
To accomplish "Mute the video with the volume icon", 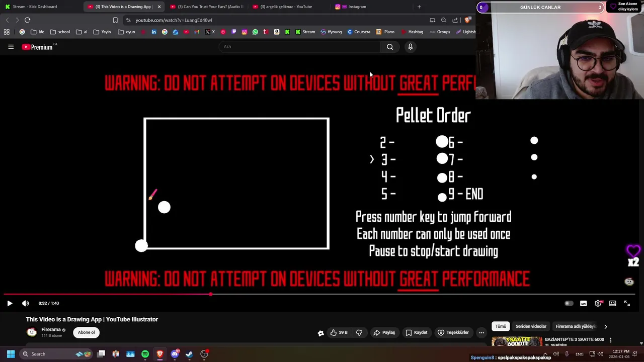I will [26, 303].
